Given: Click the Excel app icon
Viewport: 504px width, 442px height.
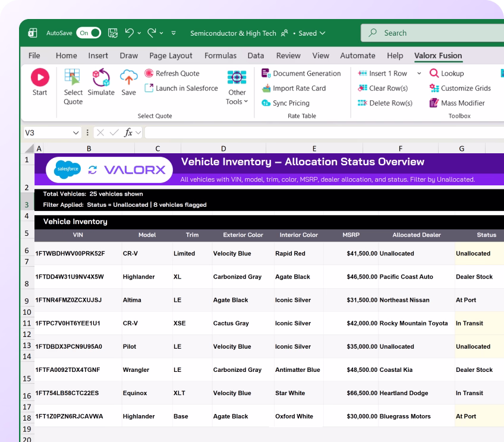Looking at the screenshot, I should tap(33, 33).
